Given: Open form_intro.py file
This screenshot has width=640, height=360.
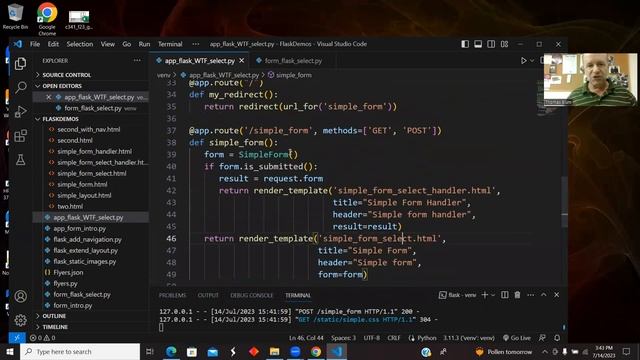Looking at the screenshot, I should (x=73, y=306).
